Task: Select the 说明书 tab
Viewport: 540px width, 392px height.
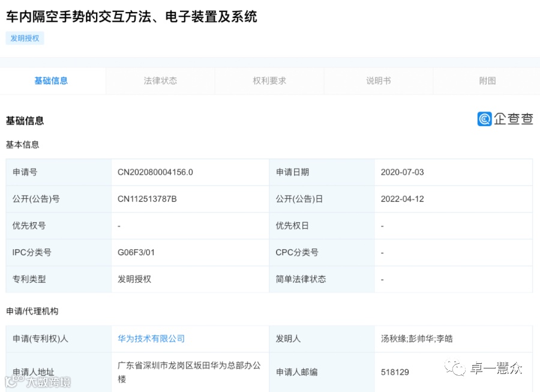Action: click(378, 80)
